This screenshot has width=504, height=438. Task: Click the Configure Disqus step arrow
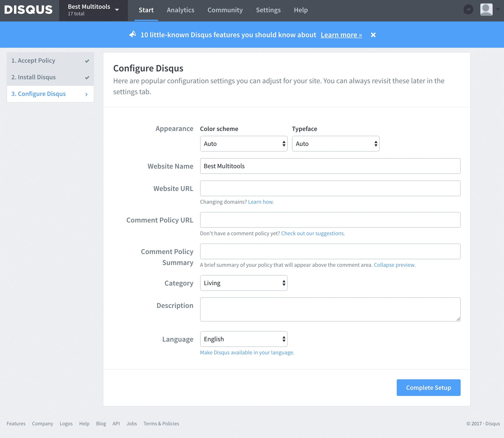86,94
